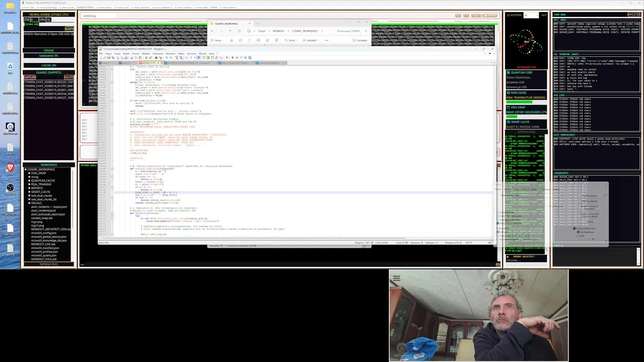Open ZABEZPIECZENIA menu in MONOLIT menubar
Screen dimensions: 644x362
[x=85, y=8]
